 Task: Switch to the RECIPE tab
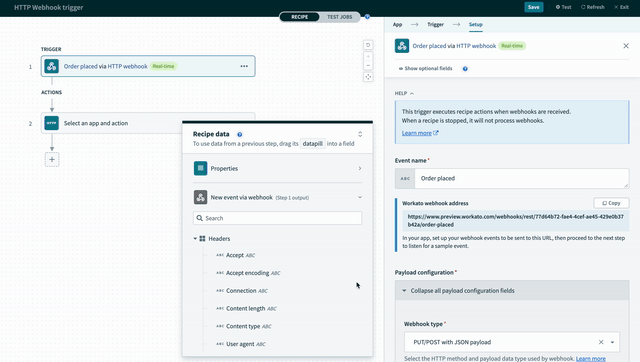point(300,17)
